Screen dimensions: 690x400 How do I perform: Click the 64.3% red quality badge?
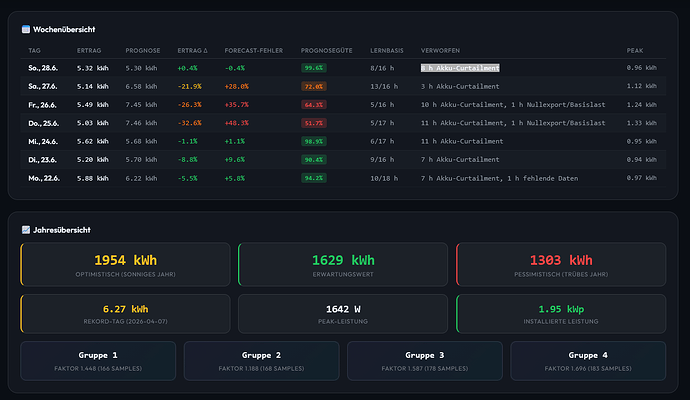[x=314, y=105]
